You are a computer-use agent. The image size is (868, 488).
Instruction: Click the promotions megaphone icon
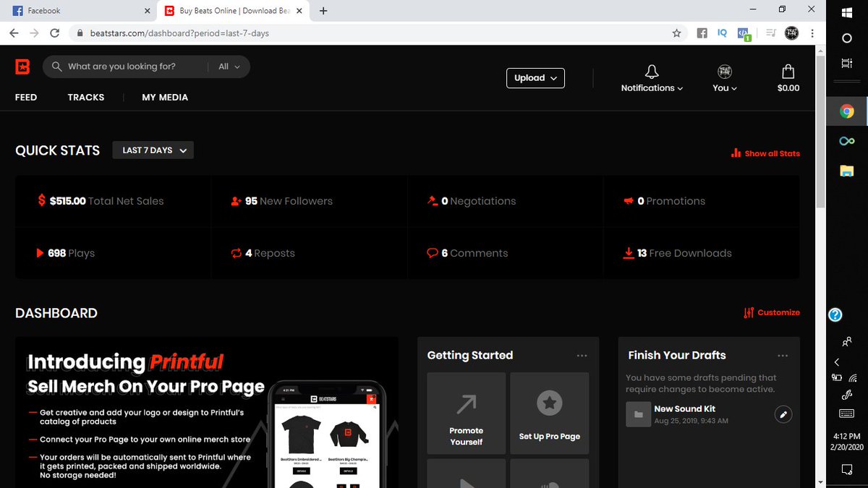[x=629, y=201]
